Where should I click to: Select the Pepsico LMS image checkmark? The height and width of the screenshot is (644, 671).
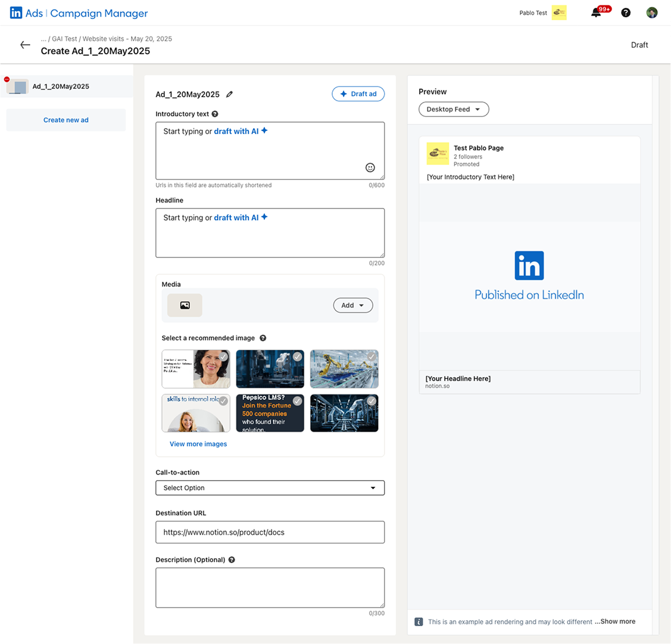point(298,401)
